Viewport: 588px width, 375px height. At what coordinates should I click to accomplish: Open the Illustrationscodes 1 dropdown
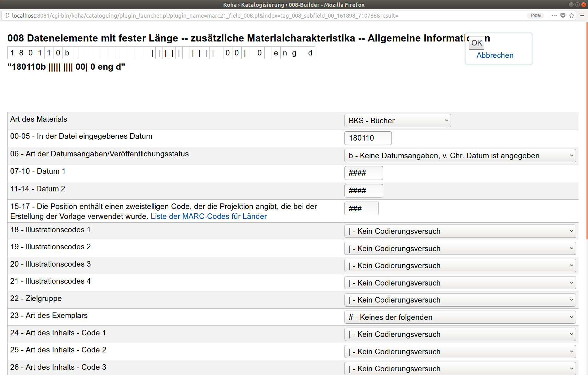[x=460, y=231]
